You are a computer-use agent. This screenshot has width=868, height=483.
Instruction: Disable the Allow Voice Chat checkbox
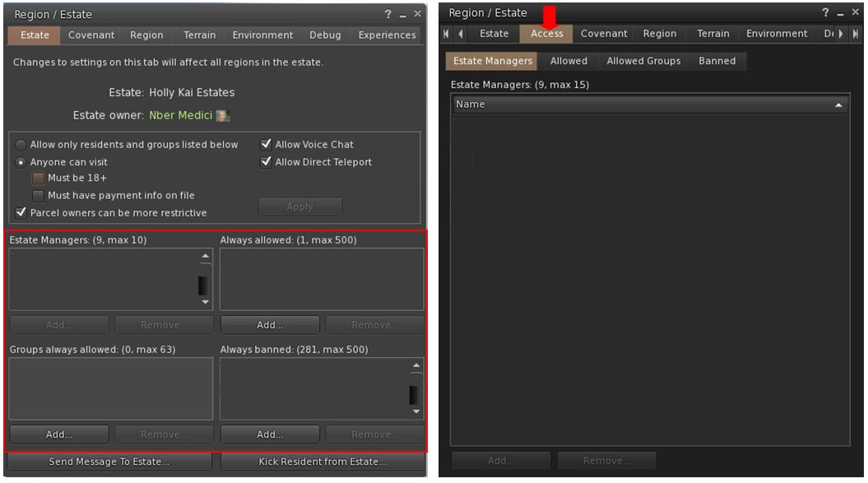coord(266,145)
